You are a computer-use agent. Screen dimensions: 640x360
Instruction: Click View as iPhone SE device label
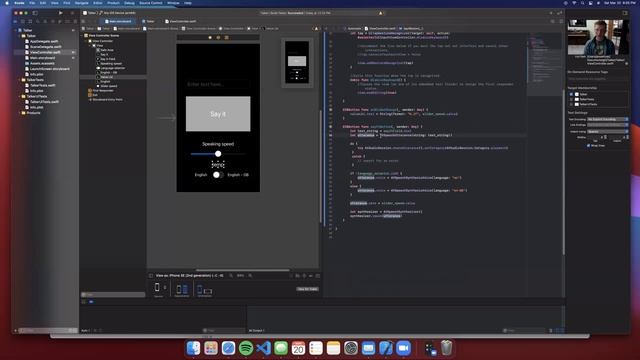coord(189,276)
